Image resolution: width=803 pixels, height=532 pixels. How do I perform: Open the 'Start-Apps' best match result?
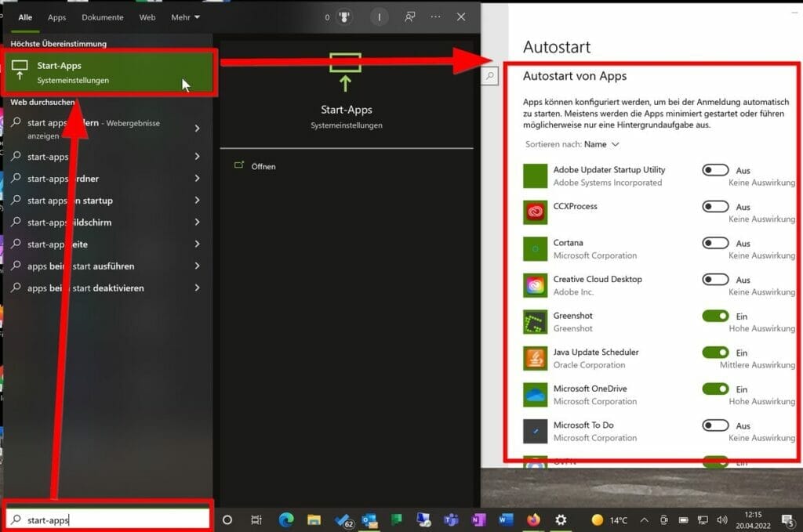click(110, 72)
